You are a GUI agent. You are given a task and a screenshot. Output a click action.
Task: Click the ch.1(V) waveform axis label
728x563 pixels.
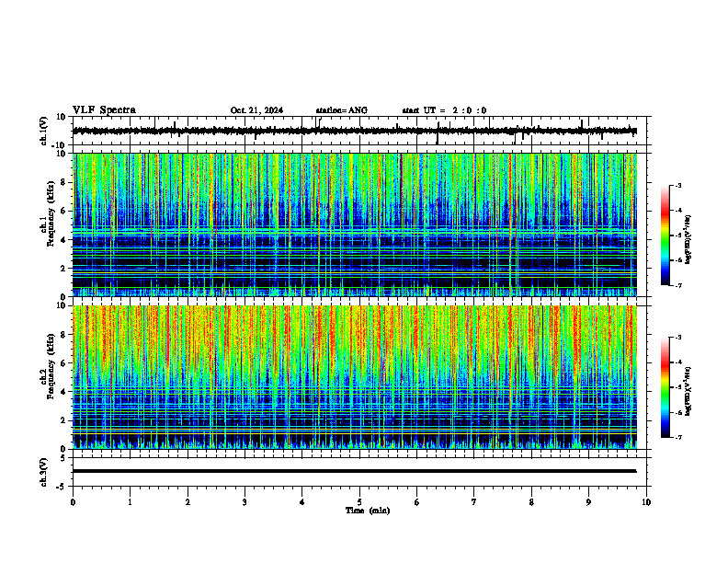[x=43, y=131]
